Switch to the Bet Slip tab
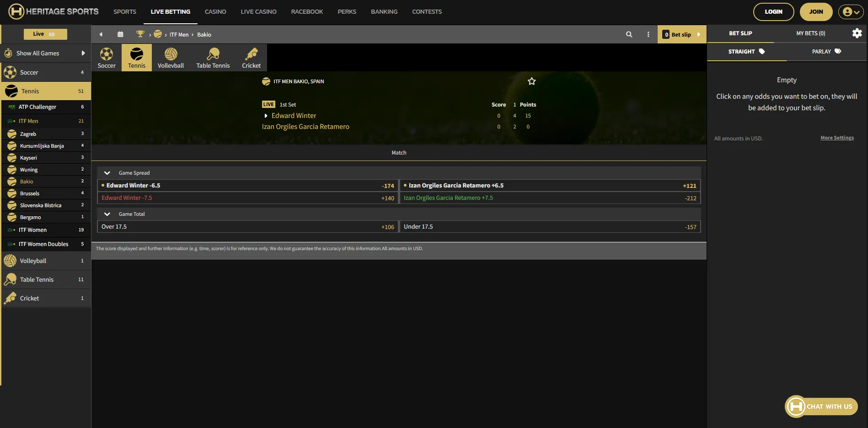The height and width of the screenshot is (428, 868). pos(740,33)
